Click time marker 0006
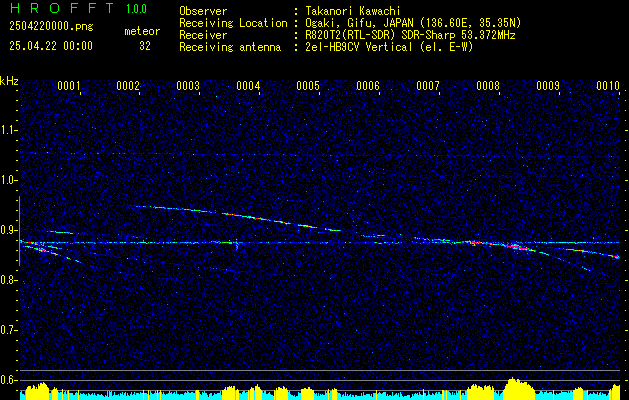This screenshot has height=400, width=629. pyautogui.click(x=368, y=86)
